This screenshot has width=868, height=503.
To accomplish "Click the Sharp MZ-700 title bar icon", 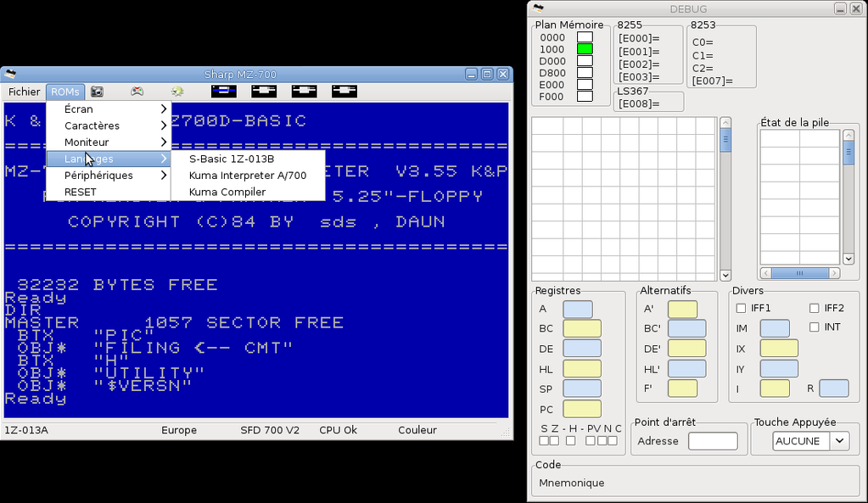I will coord(9,74).
